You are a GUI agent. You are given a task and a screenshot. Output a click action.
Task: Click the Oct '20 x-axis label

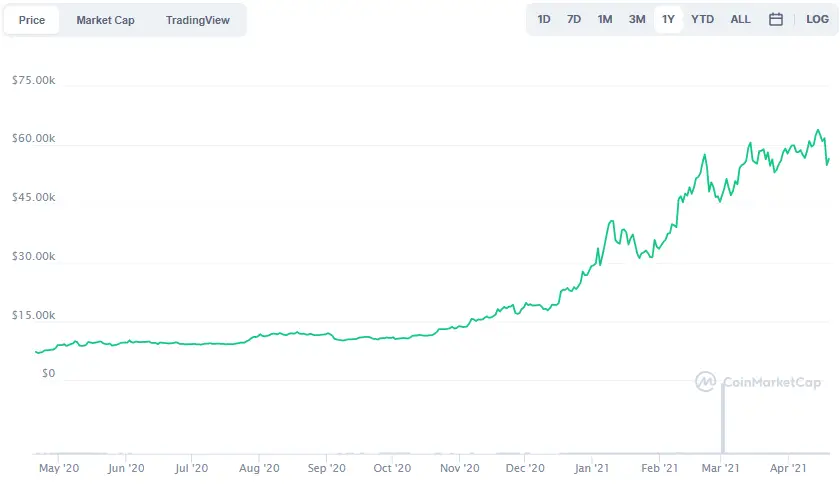click(392, 468)
